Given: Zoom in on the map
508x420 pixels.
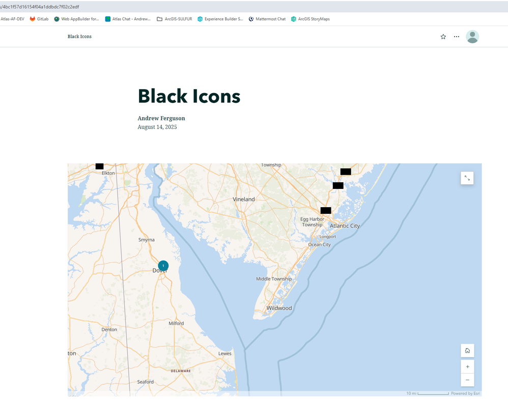Looking at the screenshot, I should [x=467, y=367].
